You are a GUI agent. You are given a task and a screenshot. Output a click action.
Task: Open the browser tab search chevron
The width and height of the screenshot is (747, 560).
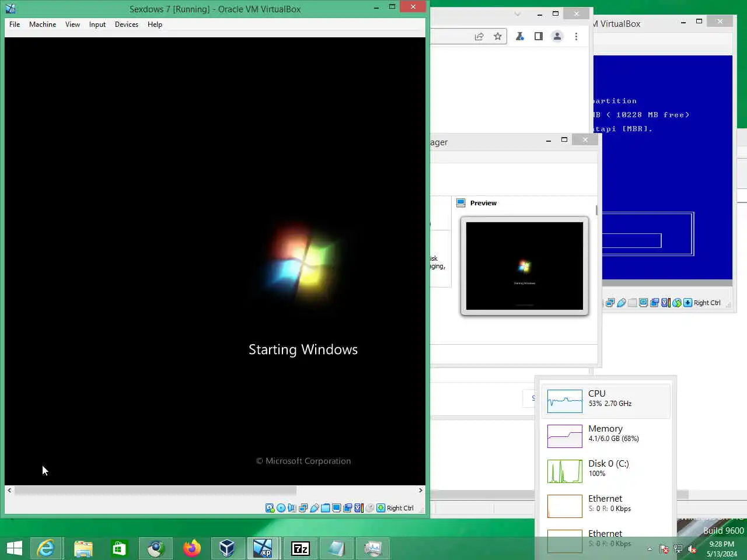point(517,14)
